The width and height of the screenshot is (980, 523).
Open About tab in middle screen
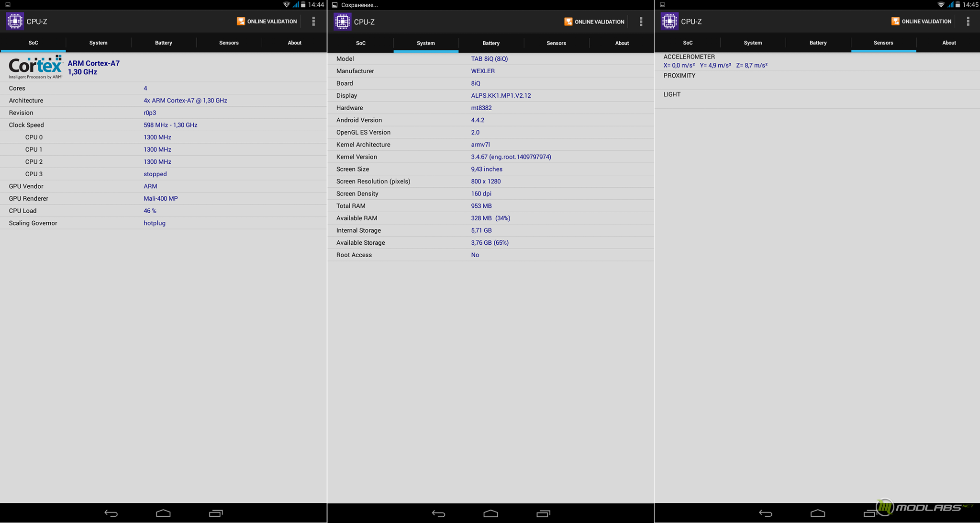pyautogui.click(x=622, y=43)
